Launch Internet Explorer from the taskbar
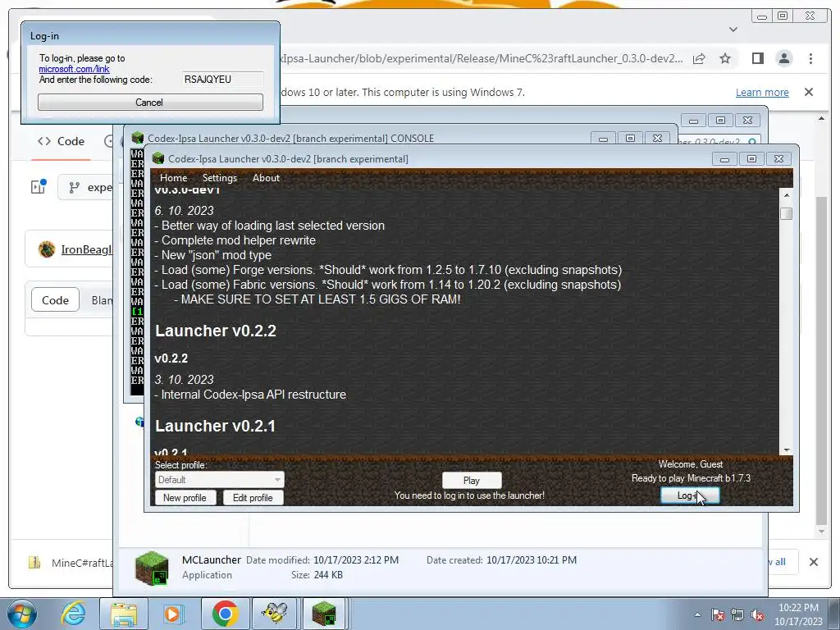 (73, 614)
